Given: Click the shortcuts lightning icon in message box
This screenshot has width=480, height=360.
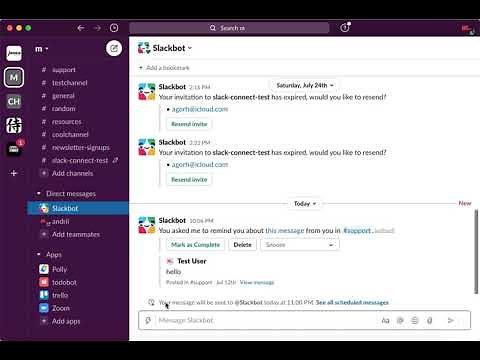Looking at the screenshot, I should coord(148,321).
